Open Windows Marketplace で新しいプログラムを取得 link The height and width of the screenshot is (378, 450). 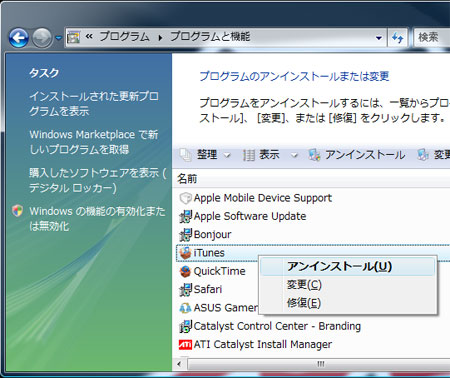coord(94,142)
